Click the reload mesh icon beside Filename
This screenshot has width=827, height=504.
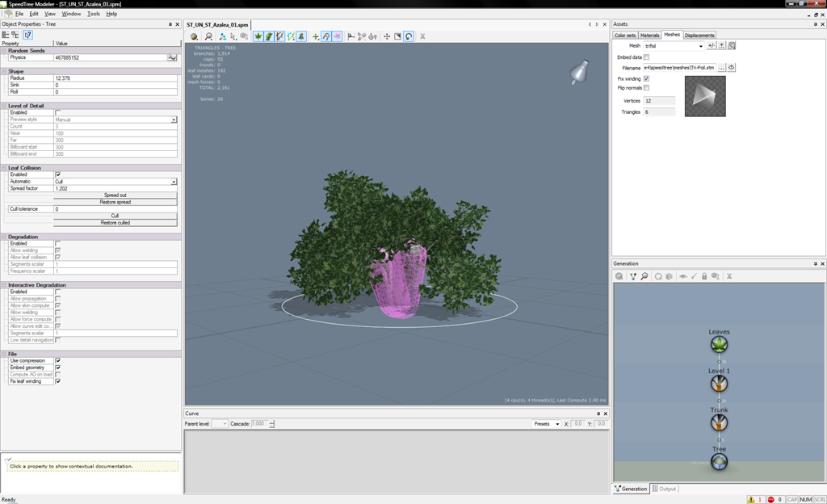pos(732,68)
